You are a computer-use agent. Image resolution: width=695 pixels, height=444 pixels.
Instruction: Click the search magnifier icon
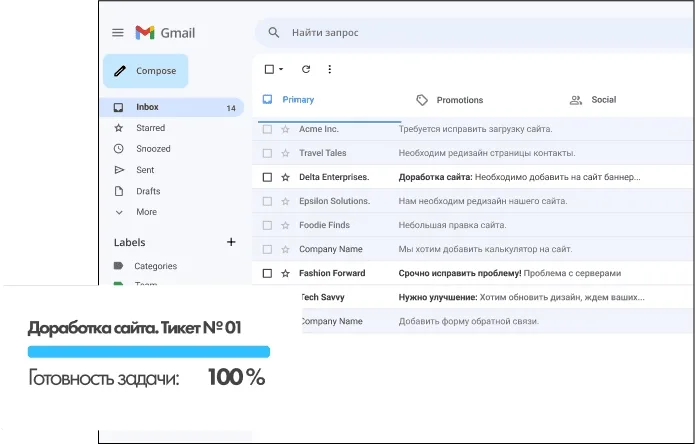pos(274,32)
